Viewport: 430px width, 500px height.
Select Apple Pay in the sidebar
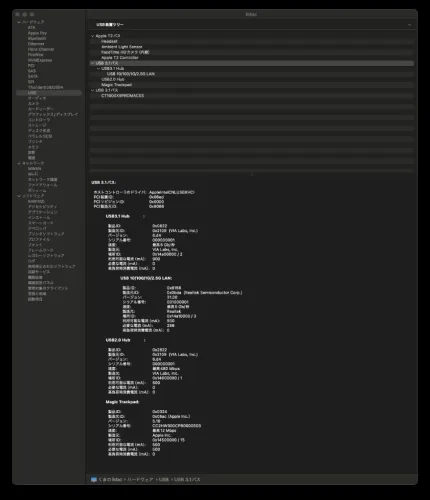pos(37,33)
